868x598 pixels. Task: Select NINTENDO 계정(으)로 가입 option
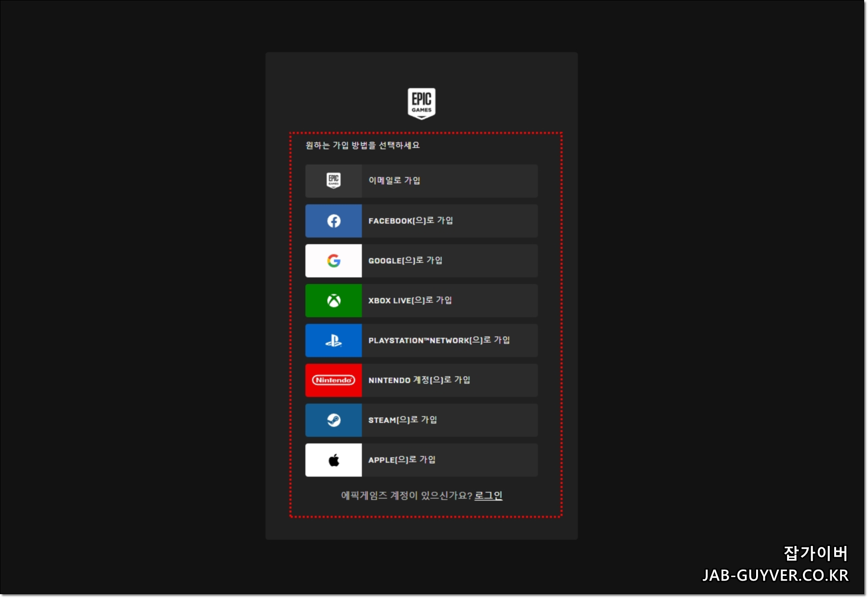coord(421,380)
